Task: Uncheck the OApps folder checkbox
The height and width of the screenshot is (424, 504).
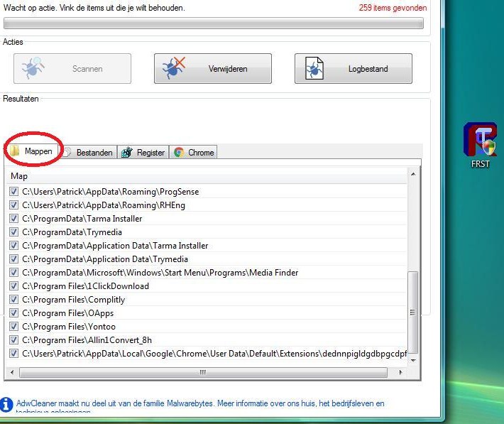Action: click(13, 313)
